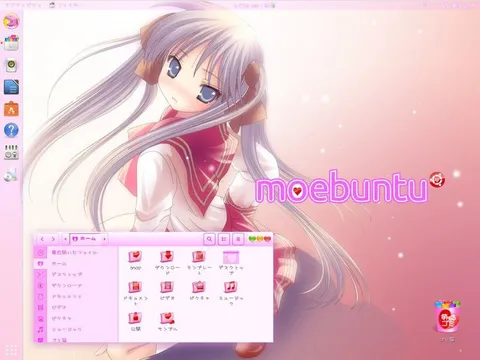Open the pink Firefox browser in the dock

point(11,21)
